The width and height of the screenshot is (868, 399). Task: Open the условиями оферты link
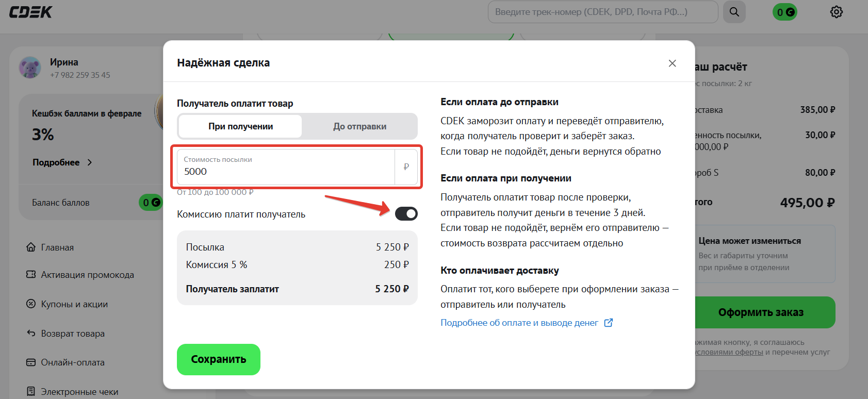tap(729, 352)
